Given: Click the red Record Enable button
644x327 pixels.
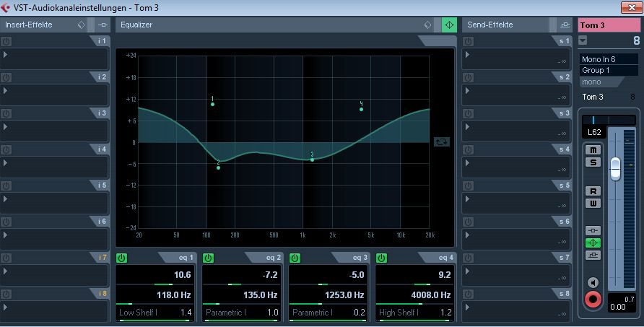Looking at the screenshot, I should (x=593, y=299).
